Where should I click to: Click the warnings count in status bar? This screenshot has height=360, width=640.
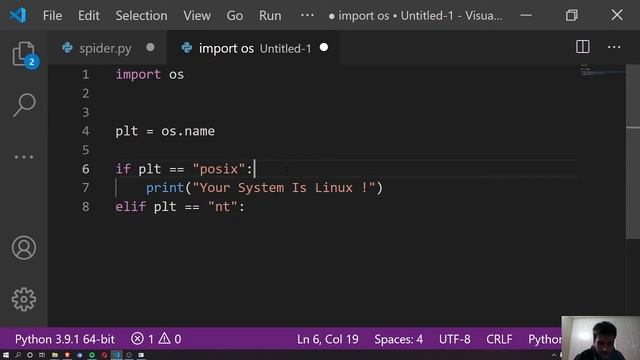coord(170,339)
